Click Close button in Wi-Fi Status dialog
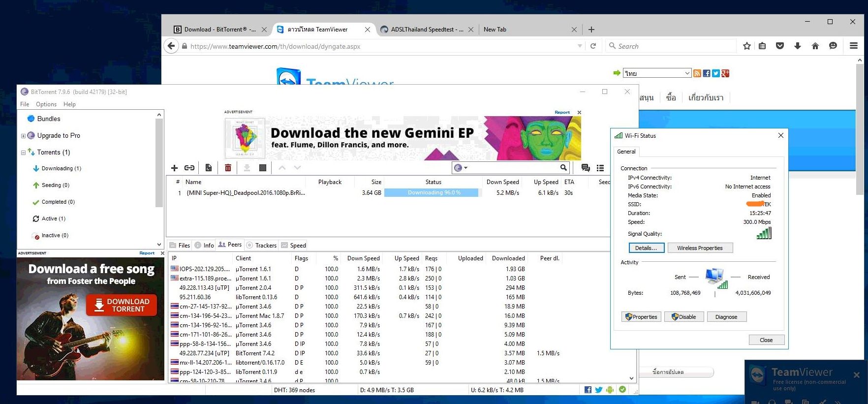Screen dimensions: 868x404 point(766,340)
